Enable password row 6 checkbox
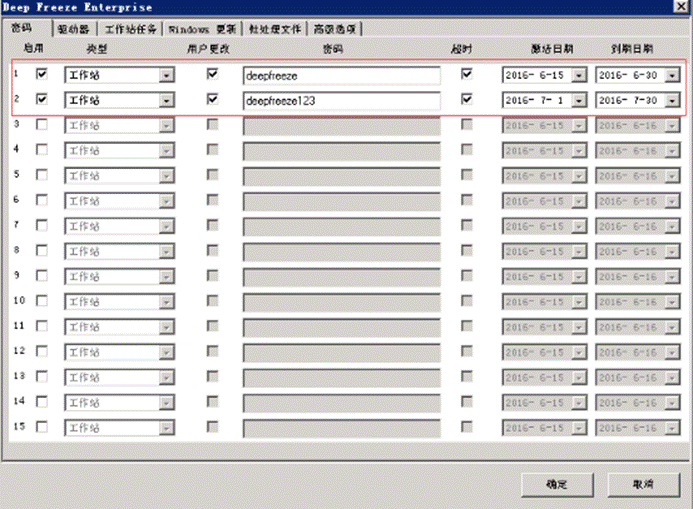 (x=42, y=200)
